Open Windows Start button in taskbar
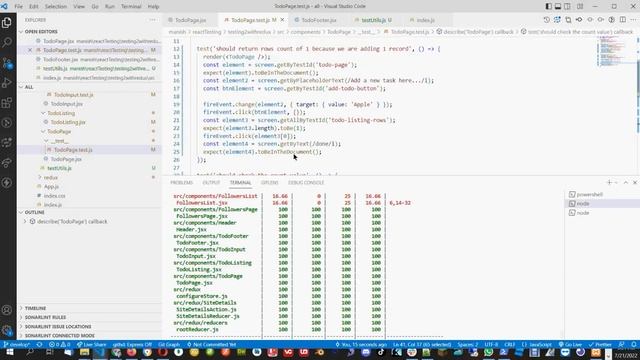The width and height of the screenshot is (640, 360). (9, 353)
